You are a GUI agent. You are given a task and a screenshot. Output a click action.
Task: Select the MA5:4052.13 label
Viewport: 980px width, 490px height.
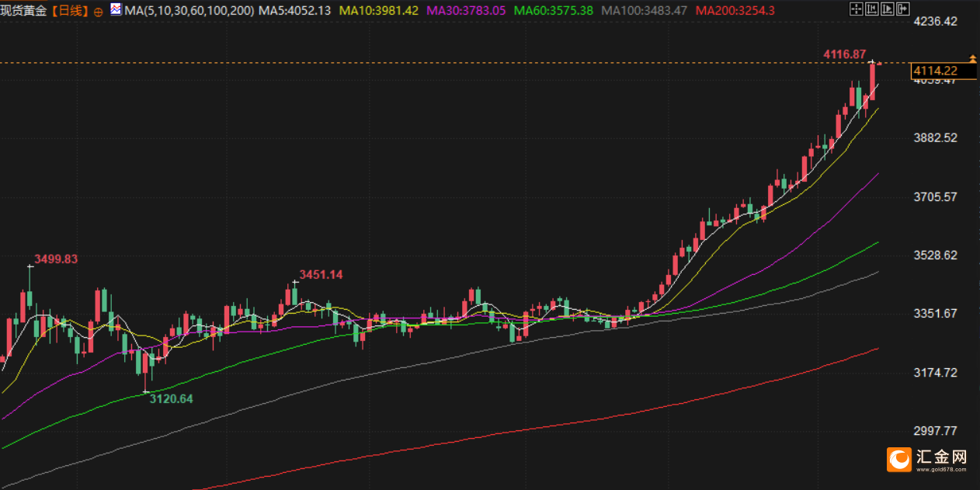coord(294,12)
